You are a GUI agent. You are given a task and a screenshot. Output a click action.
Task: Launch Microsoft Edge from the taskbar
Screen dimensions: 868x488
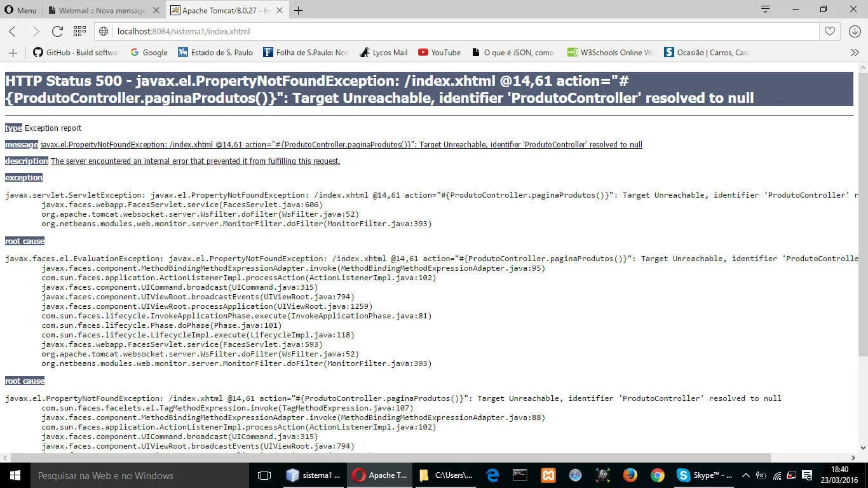[492, 475]
